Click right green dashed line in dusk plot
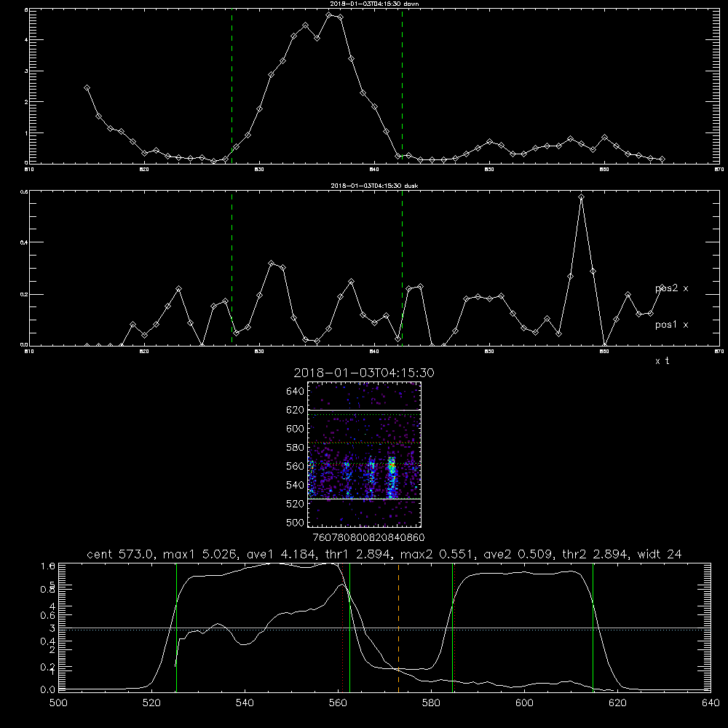Viewport: 728px width, 728px height. pyautogui.click(x=402, y=269)
